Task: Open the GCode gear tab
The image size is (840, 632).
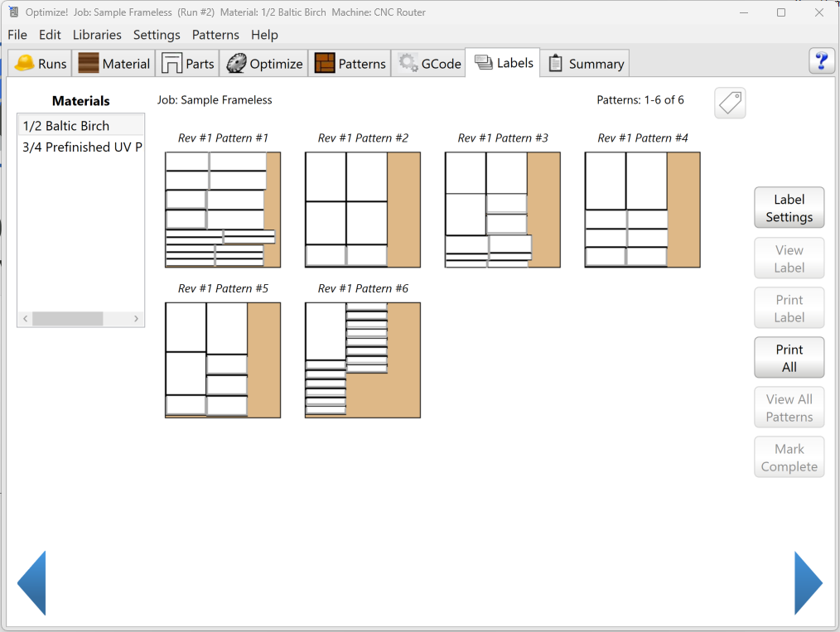Action: coord(429,64)
